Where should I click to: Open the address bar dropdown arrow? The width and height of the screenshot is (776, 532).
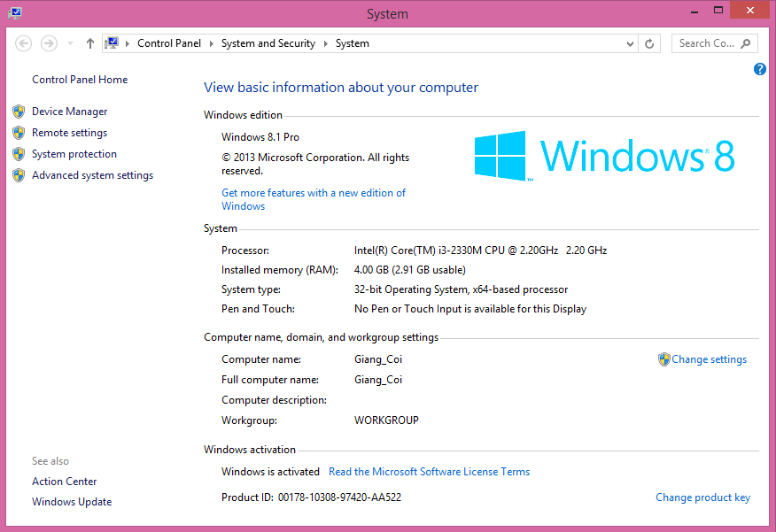click(629, 42)
